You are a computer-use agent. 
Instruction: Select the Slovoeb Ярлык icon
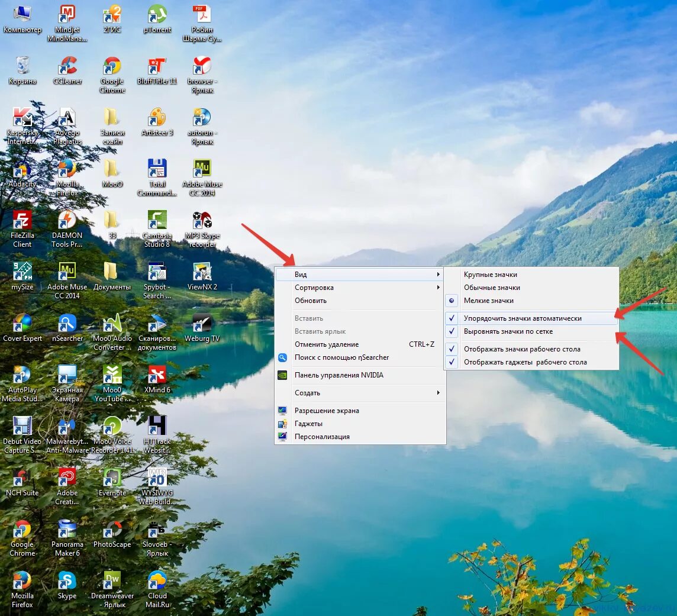click(157, 538)
